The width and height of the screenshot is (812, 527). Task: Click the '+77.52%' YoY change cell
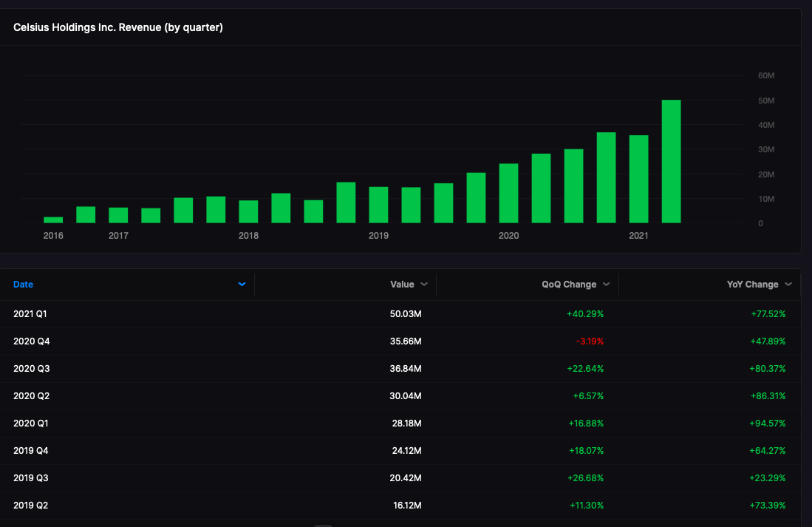click(768, 314)
